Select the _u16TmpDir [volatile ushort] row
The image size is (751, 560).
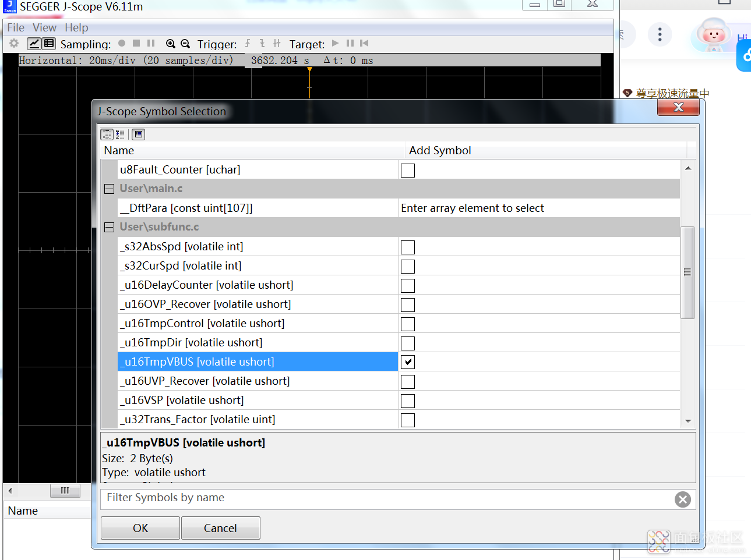point(258,343)
